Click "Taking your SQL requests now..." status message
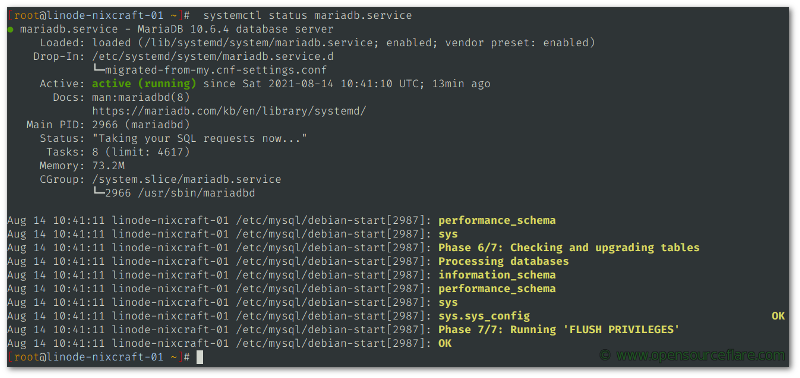Image resolution: width=800 pixels, height=378 pixels. tap(200, 138)
